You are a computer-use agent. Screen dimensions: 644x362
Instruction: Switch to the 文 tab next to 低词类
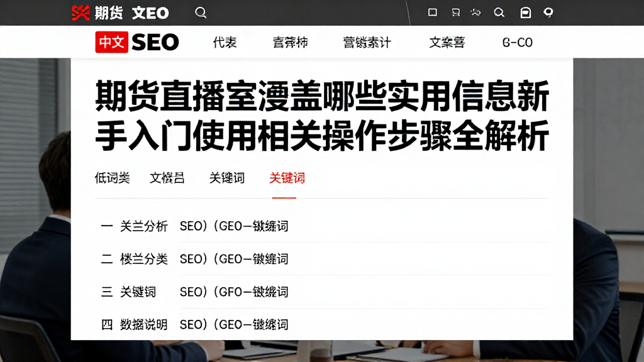(x=167, y=178)
